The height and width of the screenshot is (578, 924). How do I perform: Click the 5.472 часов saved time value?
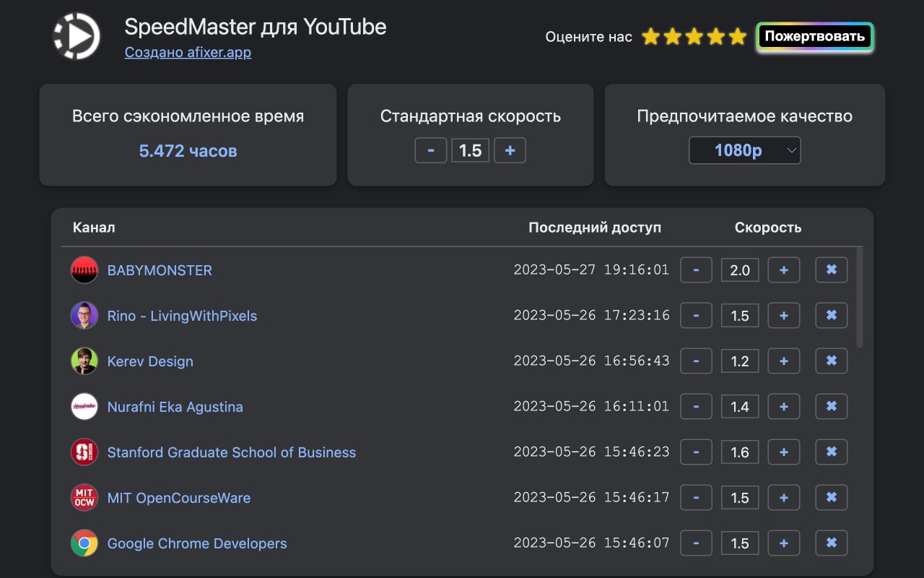tap(188, 151)
